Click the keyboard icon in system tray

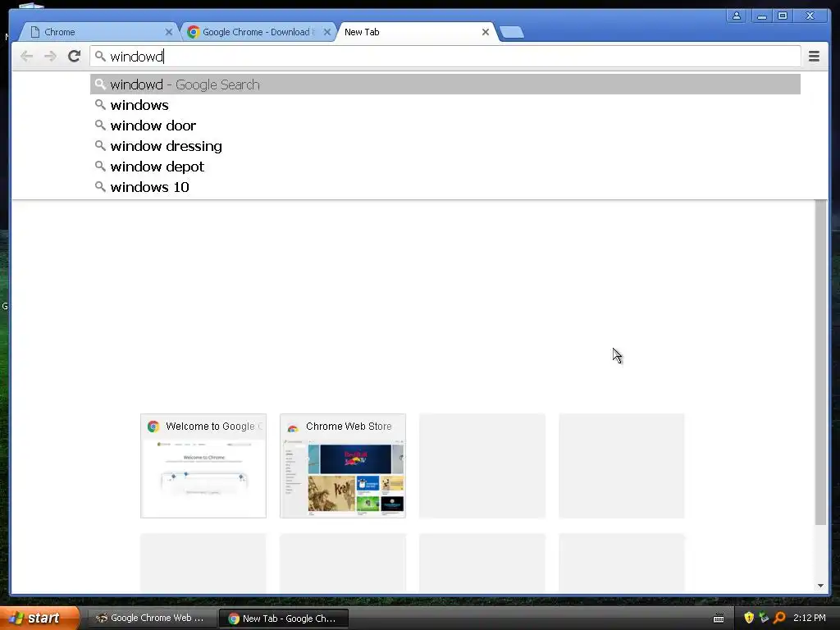pos(719,619)
